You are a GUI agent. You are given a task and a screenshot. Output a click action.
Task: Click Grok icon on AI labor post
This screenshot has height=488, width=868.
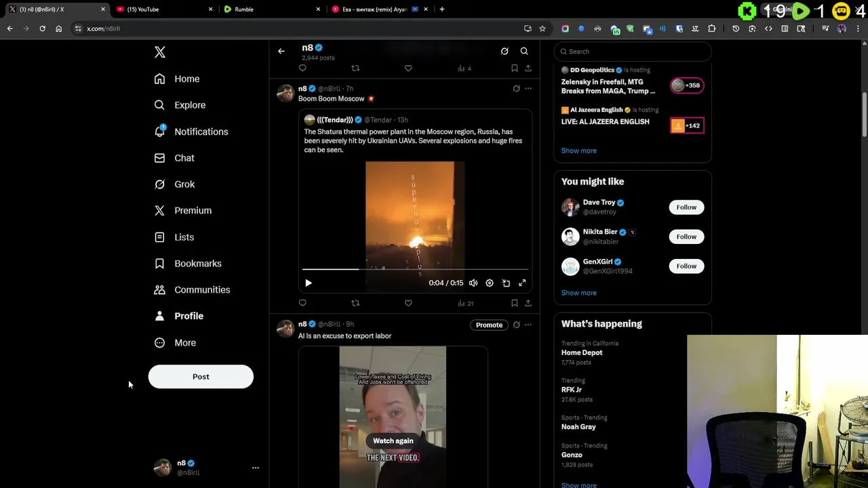coord(516,325)
